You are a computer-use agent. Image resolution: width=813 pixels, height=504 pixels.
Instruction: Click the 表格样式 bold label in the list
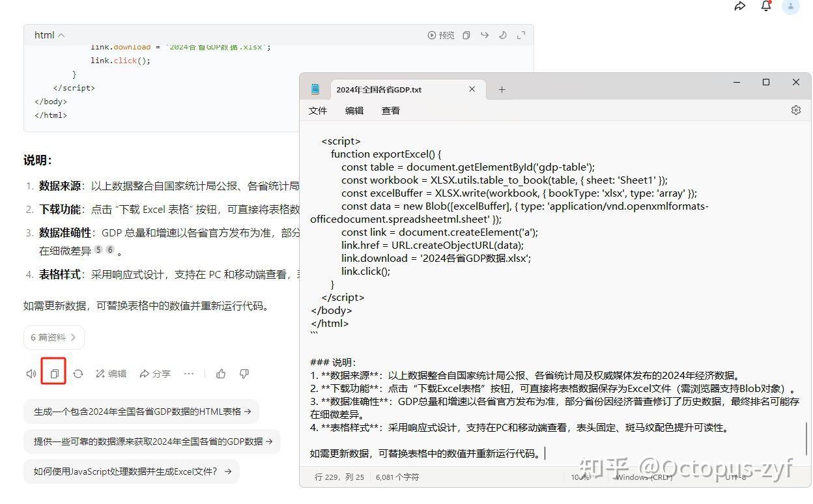[x=60, y=275]
